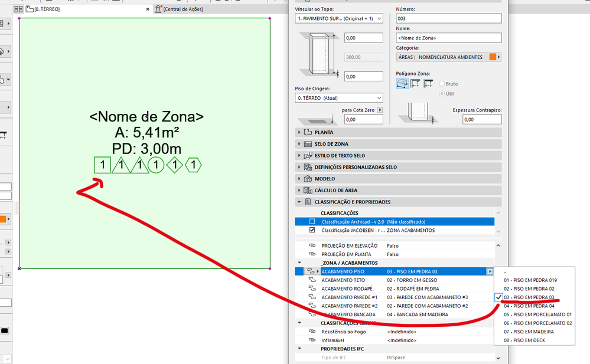Choose 06 - PISO EM PORCELANATO 02
590x364 pixels.
tap(537, 323)
